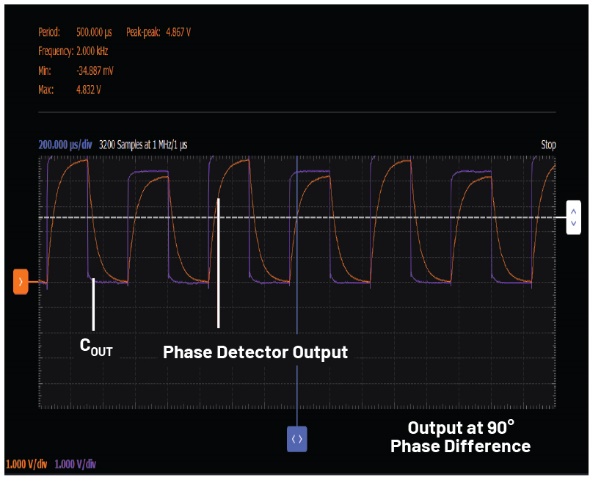601x483 pixels.
Task: Click the white trigger level handle
Action: coord(573,217)
